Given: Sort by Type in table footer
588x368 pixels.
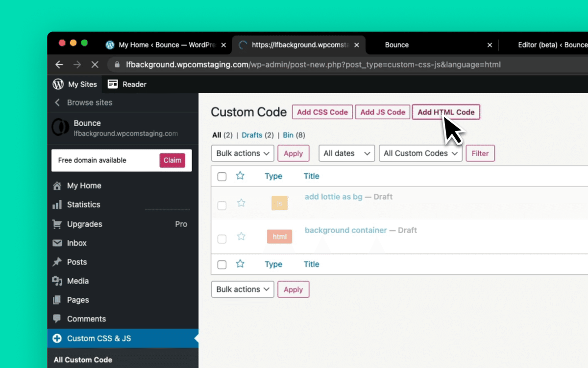Looking at the screenshot, I should [273, 264].
